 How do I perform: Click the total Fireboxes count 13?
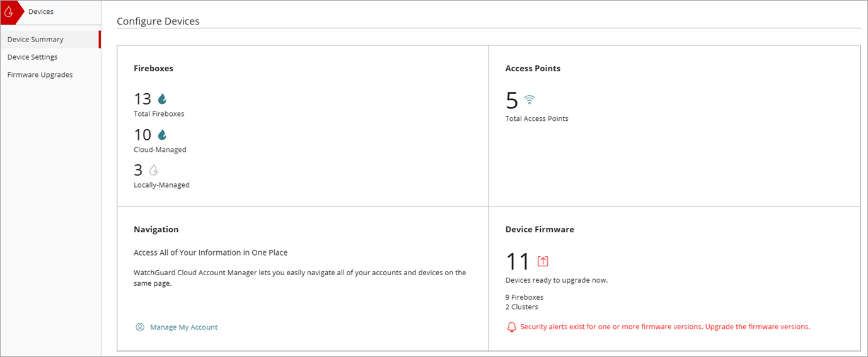tap(142, 99)
